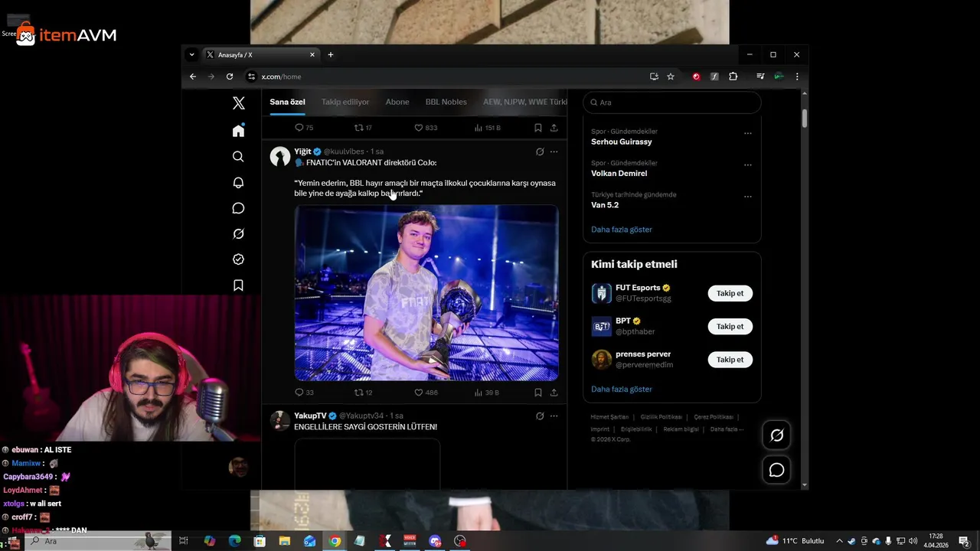This screenshot has width=980, height=551.
Task: Open File Explorer in taskbar
Action: [284, 541]
